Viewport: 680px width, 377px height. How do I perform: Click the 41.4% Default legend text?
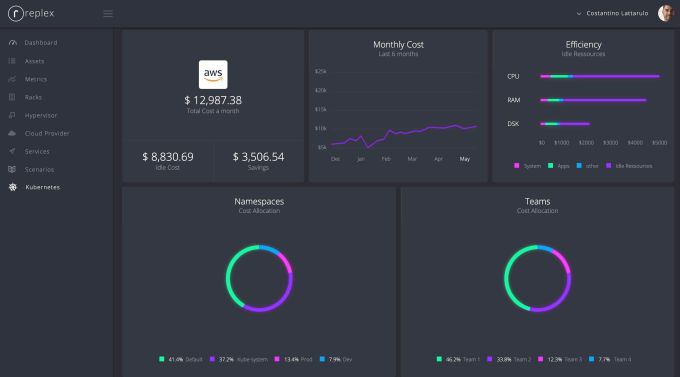coord(185,359)
